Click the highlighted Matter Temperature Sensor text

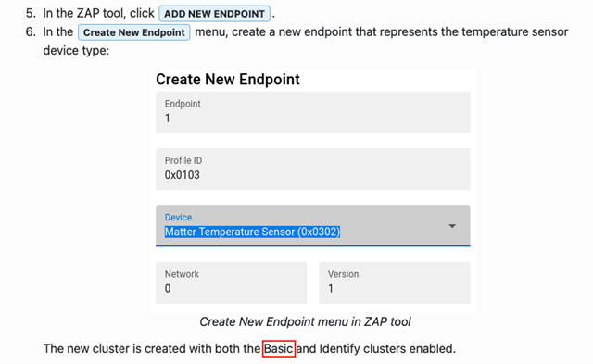pos(252,232)
